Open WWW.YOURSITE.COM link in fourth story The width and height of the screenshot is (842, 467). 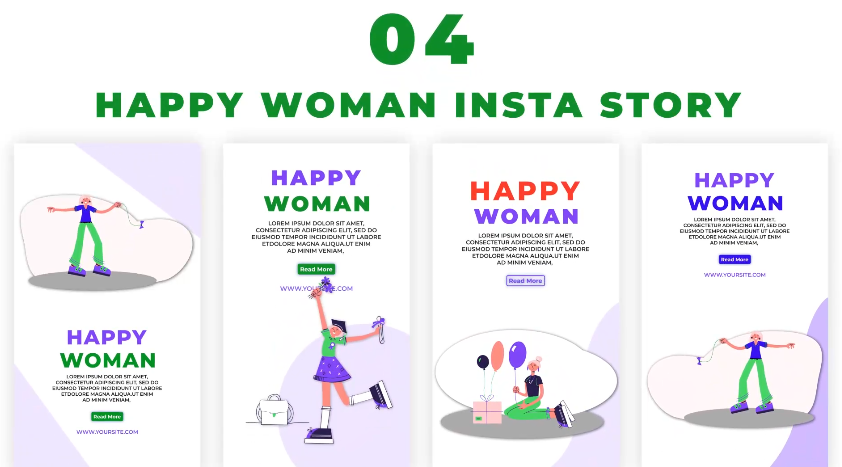pyautogui.click(x=735, y=275)
